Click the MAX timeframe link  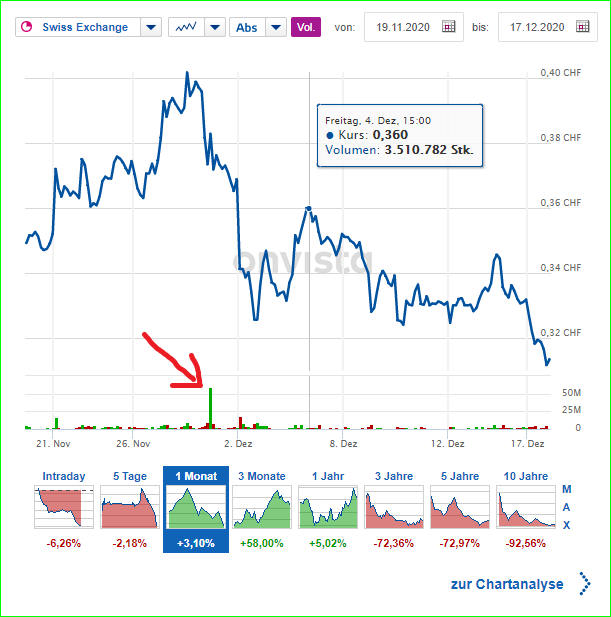click(567, 507)
